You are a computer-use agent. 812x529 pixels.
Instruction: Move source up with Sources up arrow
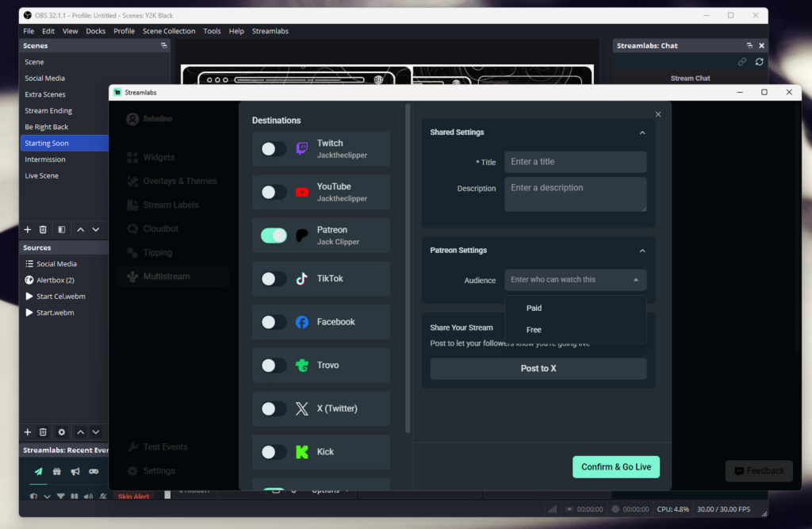point(80,432)
